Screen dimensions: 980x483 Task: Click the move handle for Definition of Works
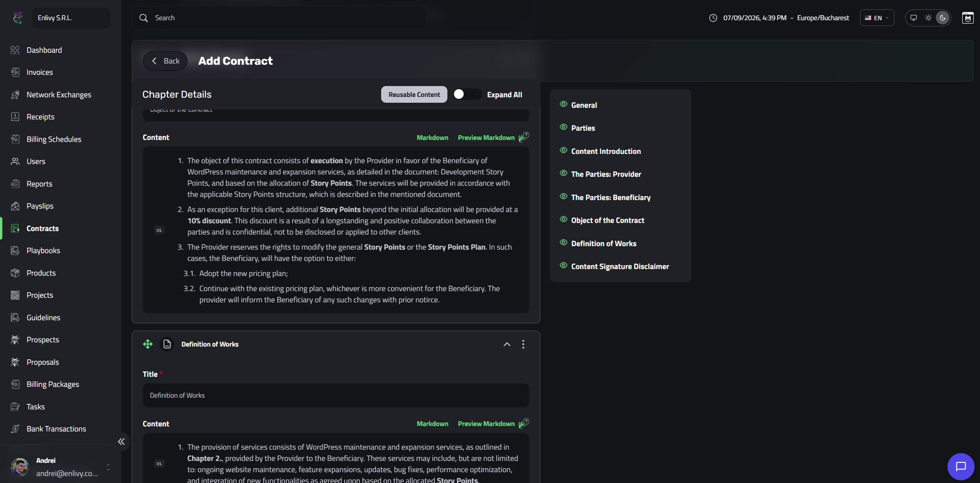[x=148, y=344]
